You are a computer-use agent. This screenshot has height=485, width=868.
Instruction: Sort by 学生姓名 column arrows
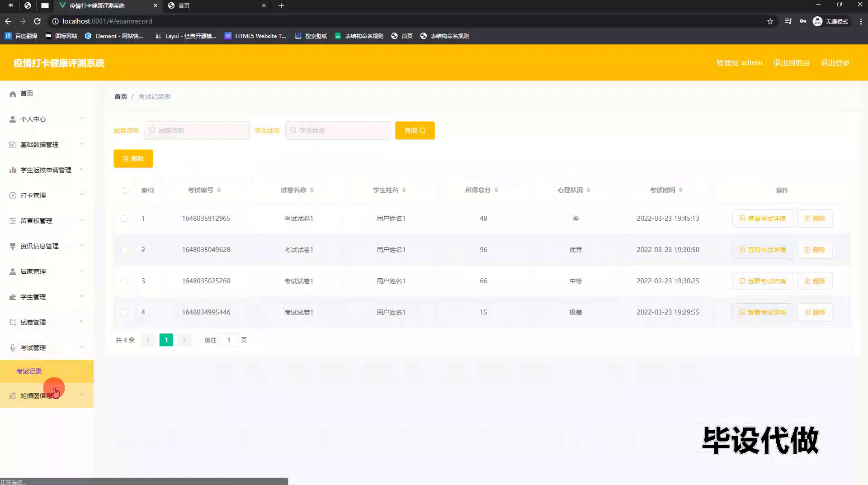click(404, 190)
